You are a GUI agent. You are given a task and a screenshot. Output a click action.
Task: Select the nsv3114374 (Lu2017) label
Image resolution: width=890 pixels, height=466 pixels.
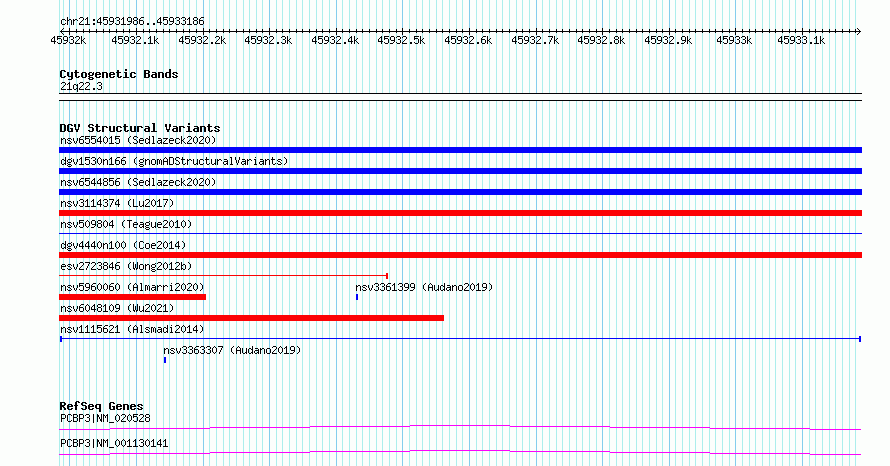(117, 203)
